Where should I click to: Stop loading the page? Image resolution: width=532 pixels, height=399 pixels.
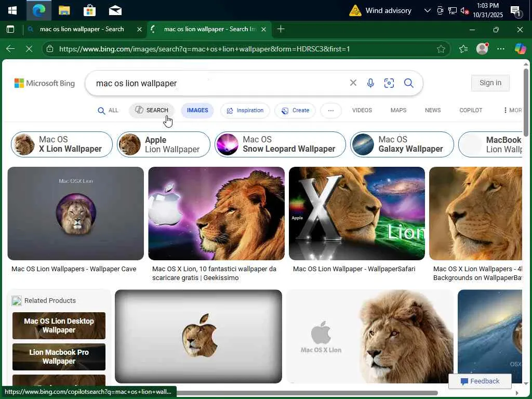[29, 49]
